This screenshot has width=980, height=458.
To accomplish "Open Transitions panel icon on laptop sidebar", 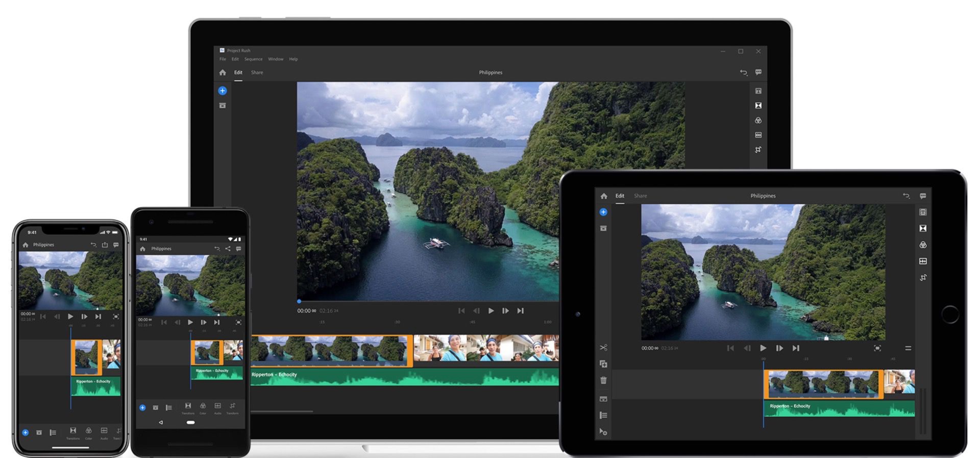I will pos(758,106).
